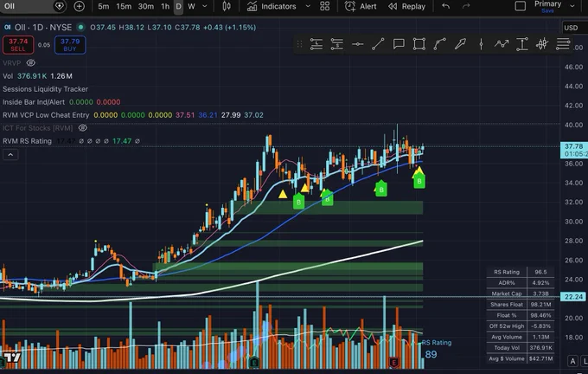The image size is (588, 374).
Task: Click the Shares Float 98.21M value cell
Action: pos(540,305)
